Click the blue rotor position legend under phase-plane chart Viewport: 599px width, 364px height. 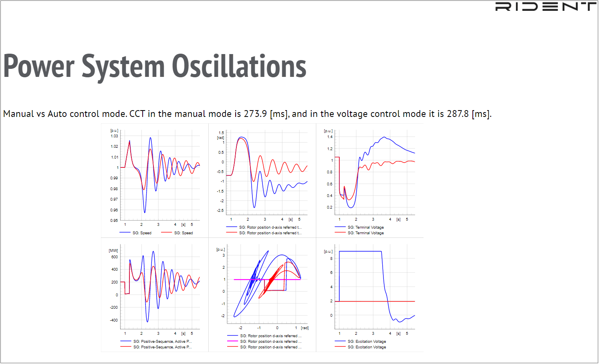coord(264,336)
